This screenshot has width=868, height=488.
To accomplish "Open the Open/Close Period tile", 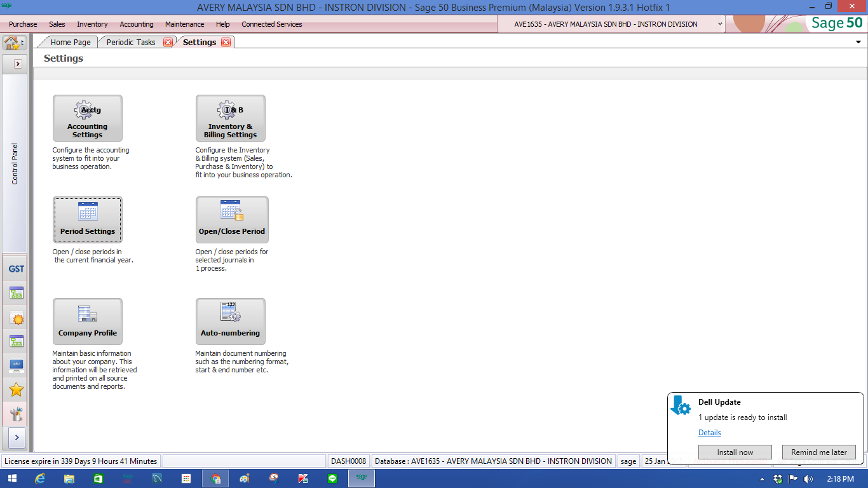I will click(x=231, y=219).
